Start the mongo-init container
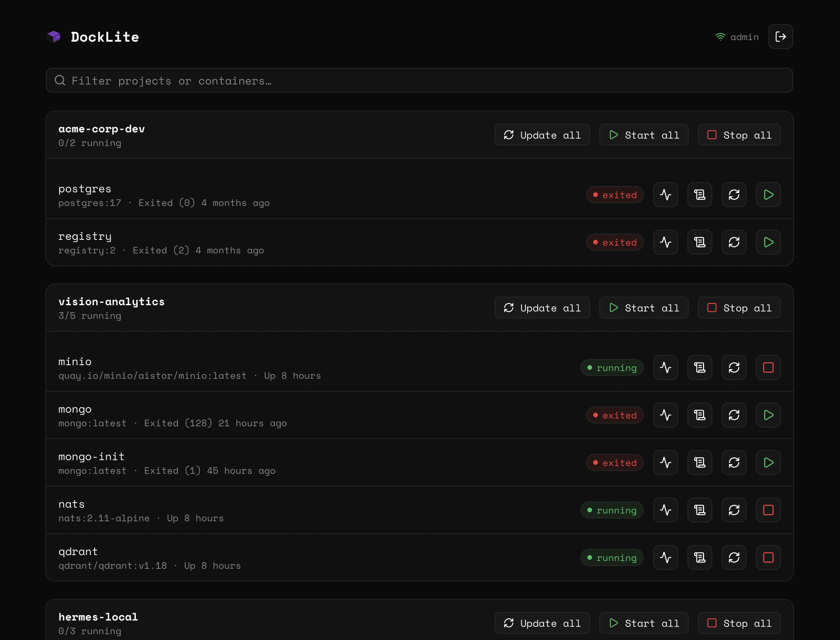 point(768,462)
